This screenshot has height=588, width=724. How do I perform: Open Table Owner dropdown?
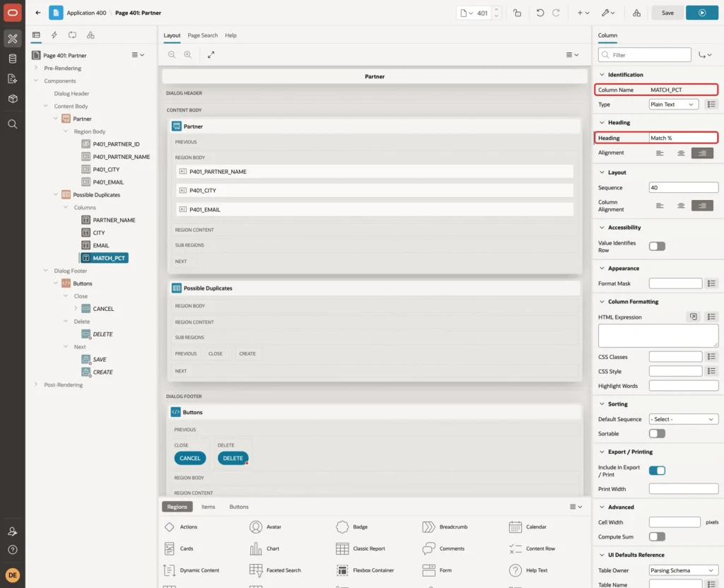click(684, 570)
